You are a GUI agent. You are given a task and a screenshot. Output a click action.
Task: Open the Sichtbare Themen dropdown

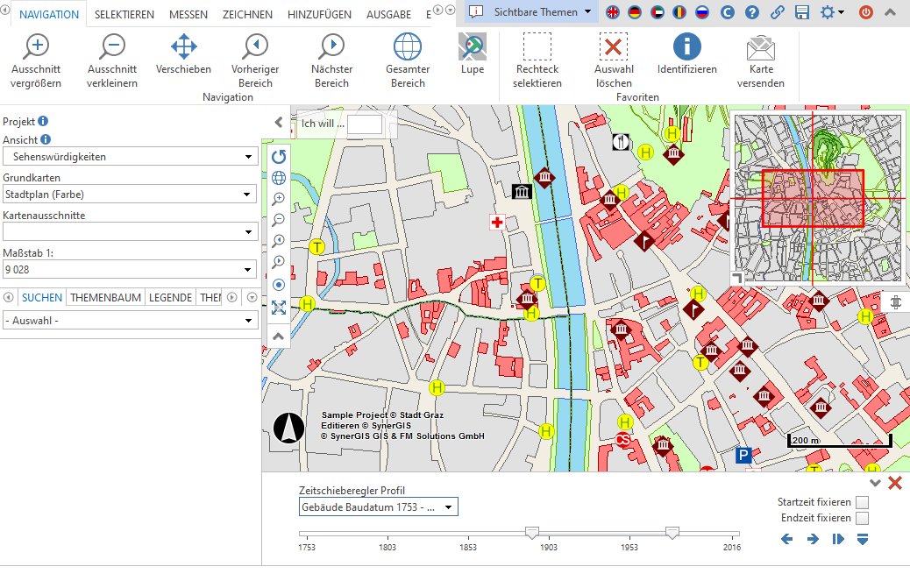click(x=533, y=12)
